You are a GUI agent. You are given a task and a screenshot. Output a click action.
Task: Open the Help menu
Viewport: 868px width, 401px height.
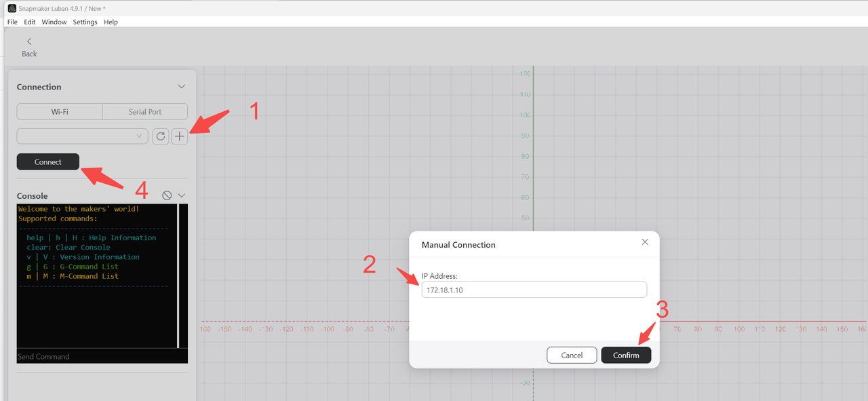111,22
